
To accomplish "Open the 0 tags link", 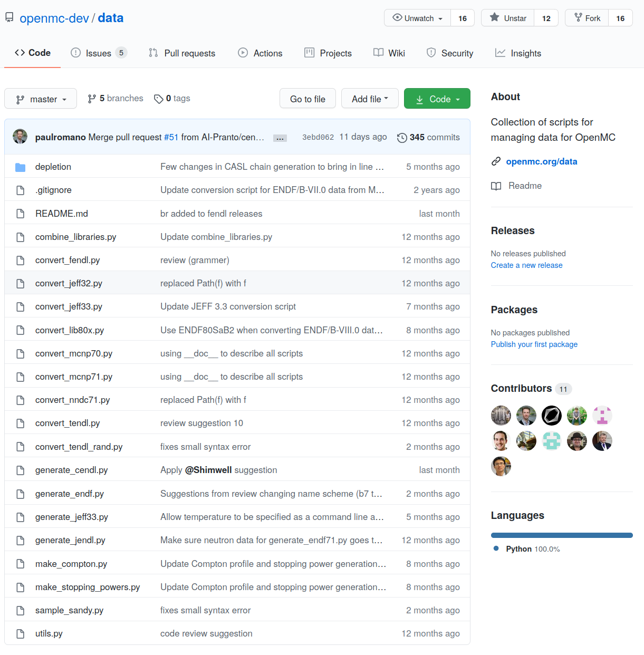I will (172, 99).
